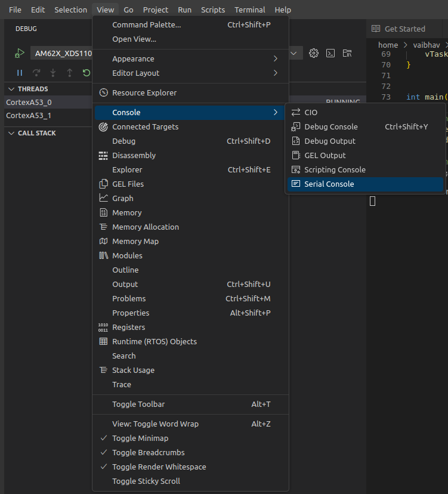Click the debug console terminal icon
This screenshot has width=448, height=494.
tap(330, 53)
